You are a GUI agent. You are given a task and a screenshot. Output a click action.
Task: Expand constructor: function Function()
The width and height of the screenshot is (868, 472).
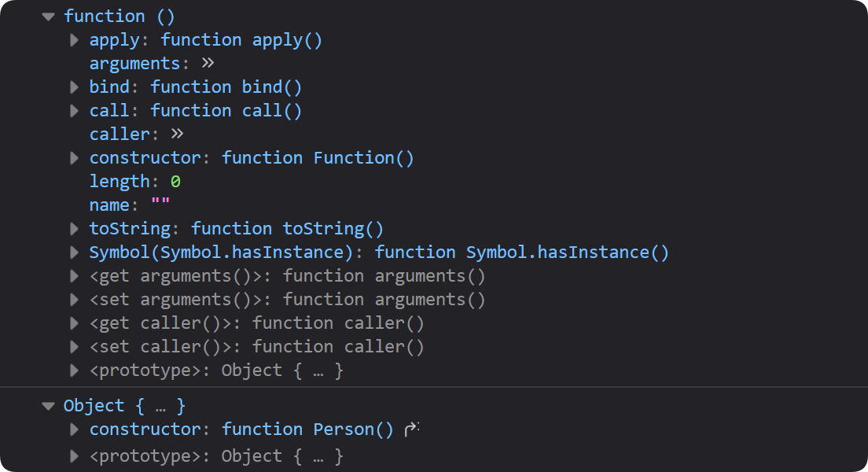tap(74, 158)
